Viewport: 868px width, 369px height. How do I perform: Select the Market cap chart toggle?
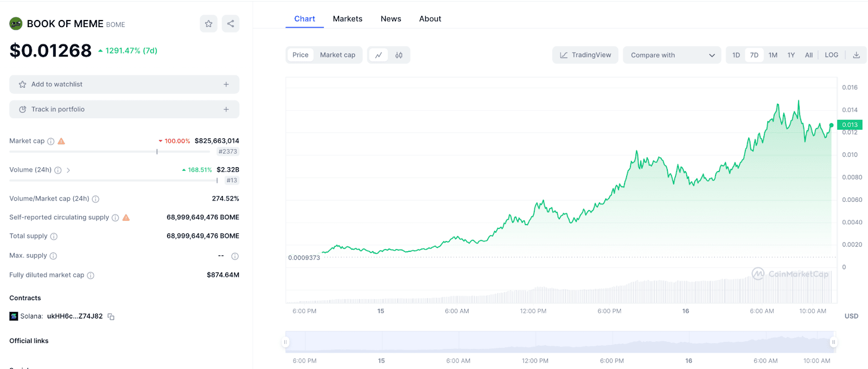[337, 55]
